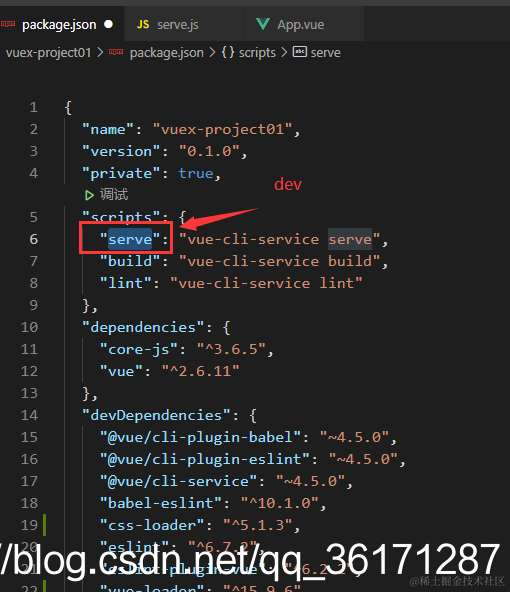
Task: Click line number 1 in the gutter
Action: (x=34, y=108)
